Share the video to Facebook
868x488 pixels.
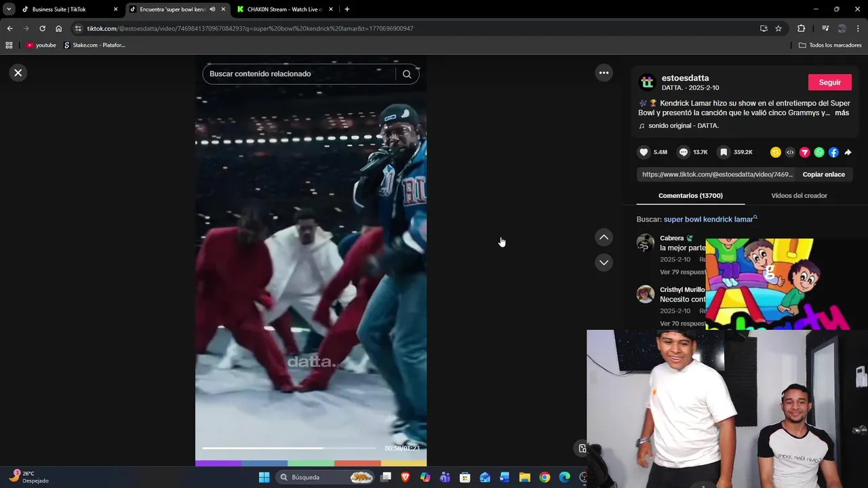[833, 152]
